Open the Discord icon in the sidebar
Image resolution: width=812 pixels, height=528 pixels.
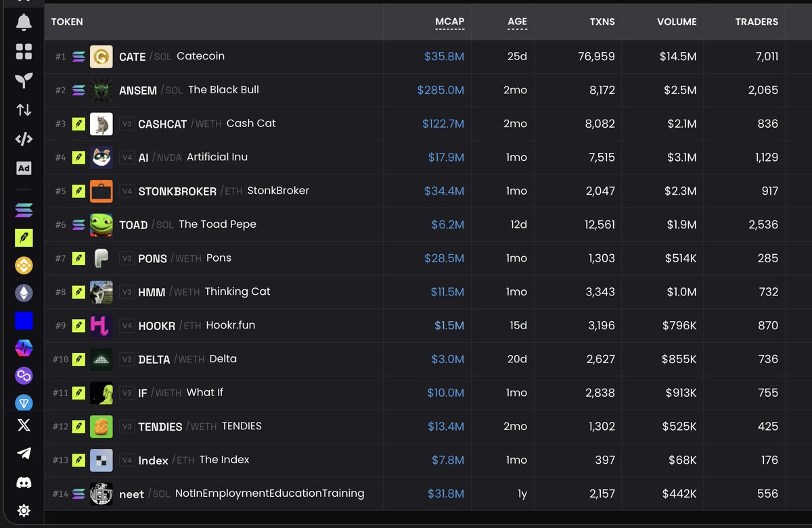click(x=24, y=482)
